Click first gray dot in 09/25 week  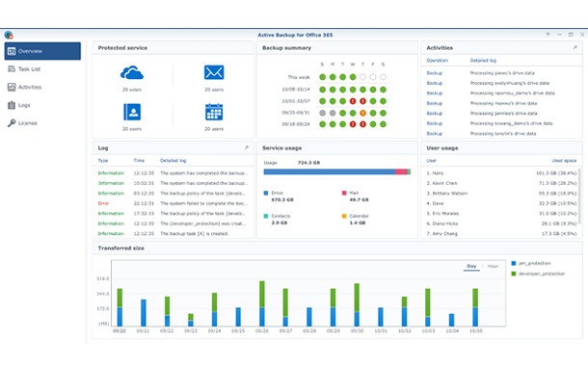[323, 113]
